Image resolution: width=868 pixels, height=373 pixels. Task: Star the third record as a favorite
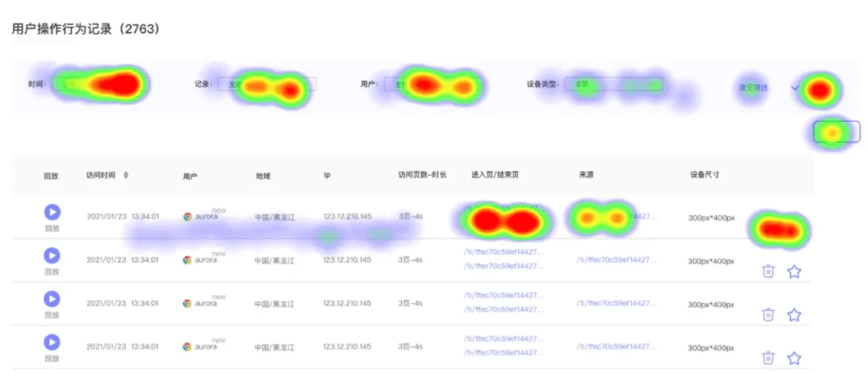(x=794, y=315)
